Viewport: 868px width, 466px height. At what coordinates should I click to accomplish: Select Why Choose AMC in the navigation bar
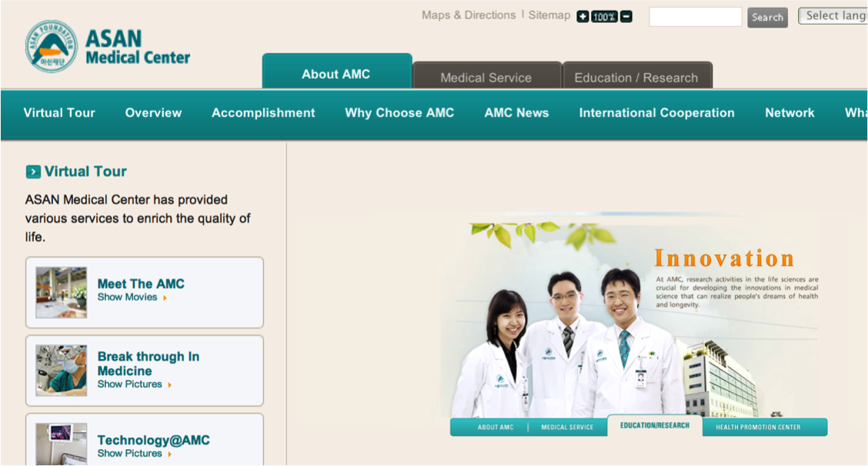(x=399, y=113)
